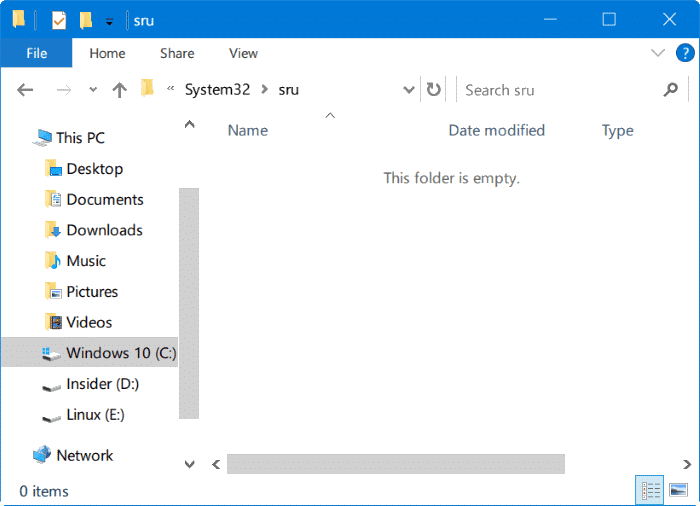The height and width of the screenshot is (506, 700).
Task: Click the Downloads folder icon
Action: click(53, 230)
